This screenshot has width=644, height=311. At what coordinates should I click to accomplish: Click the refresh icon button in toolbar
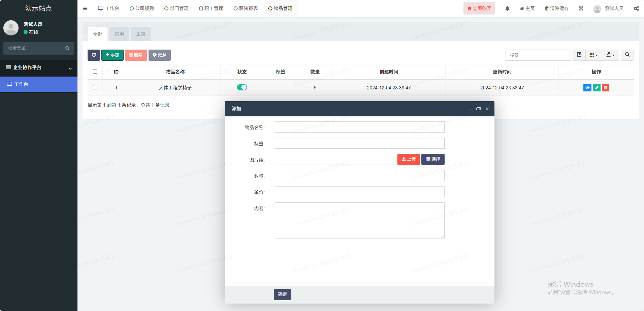94,55
